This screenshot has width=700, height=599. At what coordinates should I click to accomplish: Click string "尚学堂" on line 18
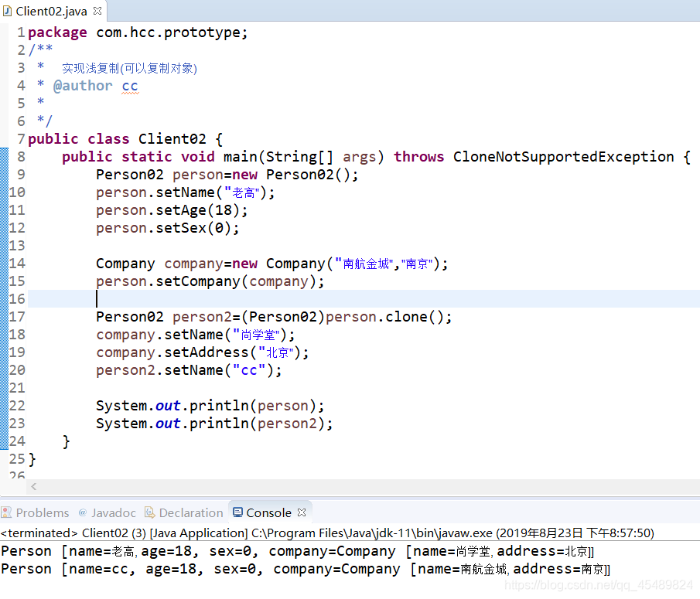pos(258,335)
